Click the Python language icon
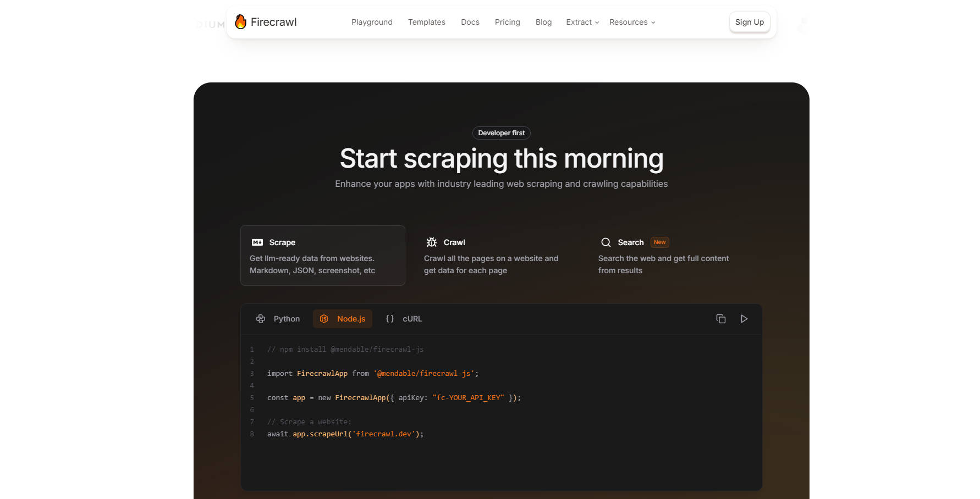This screenshot has height=499, width=980. coord(261,319)
